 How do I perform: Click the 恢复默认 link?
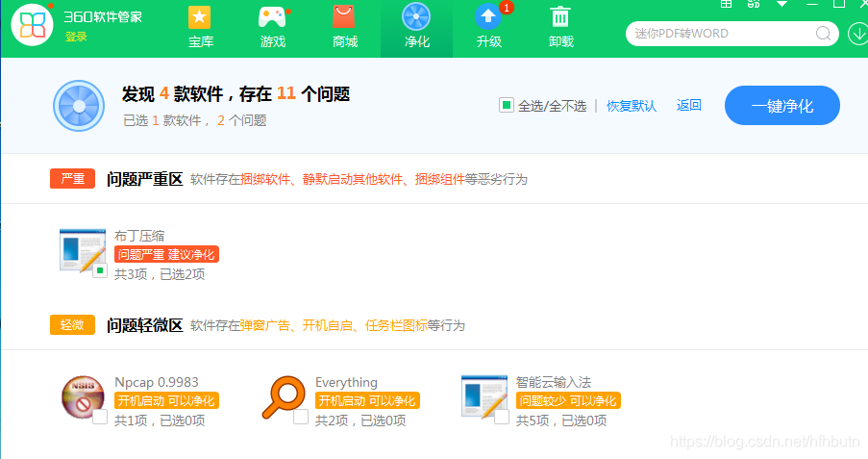coord(632,106)
